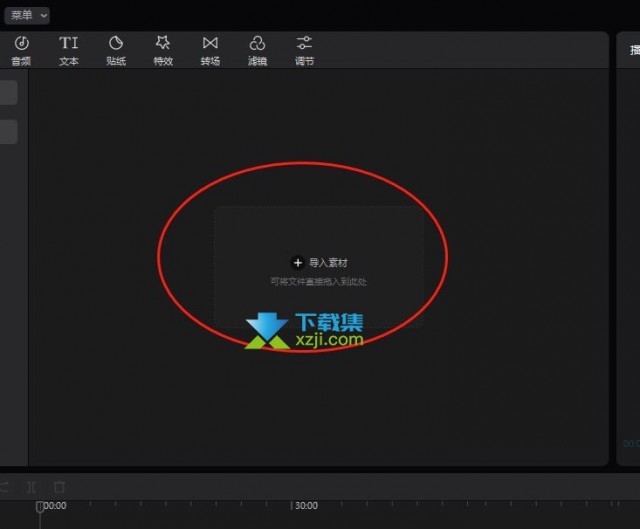Open the 文本 text tab
Screen dimensions: 640x529
coord(69,51)
